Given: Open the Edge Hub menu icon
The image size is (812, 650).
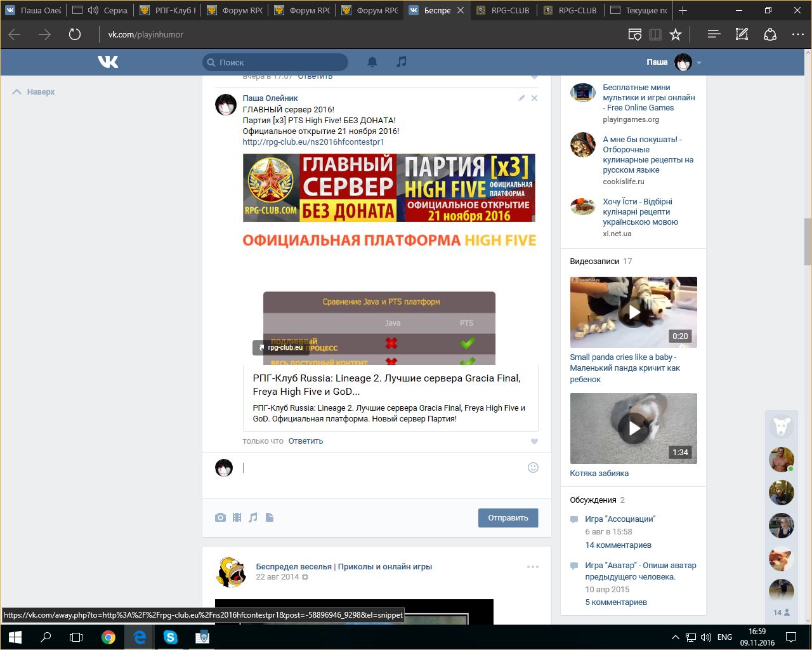Looking at the screenshot, I should (x=714, y=34).
